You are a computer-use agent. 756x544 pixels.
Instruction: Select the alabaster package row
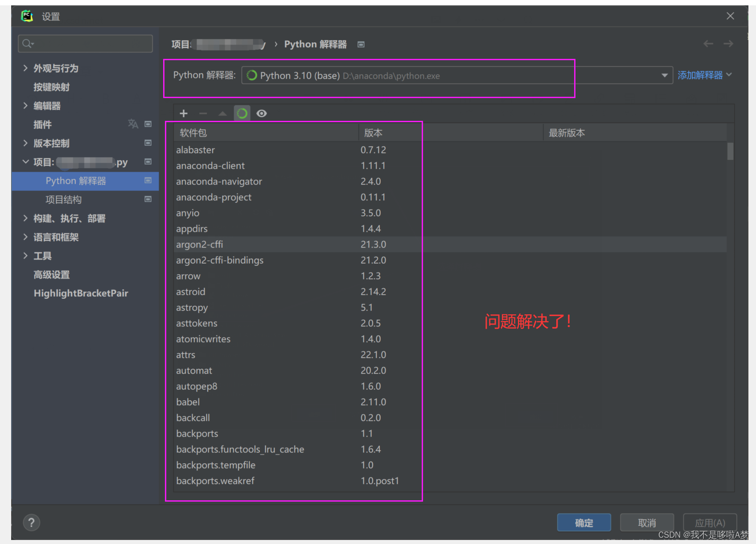click(450, 150)
